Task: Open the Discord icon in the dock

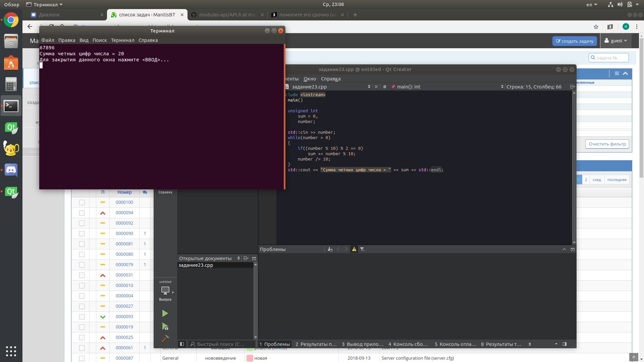Action: pyautogui.click(x=11, y=170)
